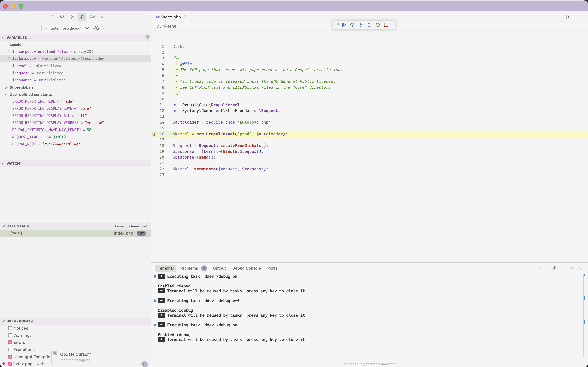This screenshot has width=588, height=367.
Task: Open the Extensions view icon
Action: (x=92, y=17)
